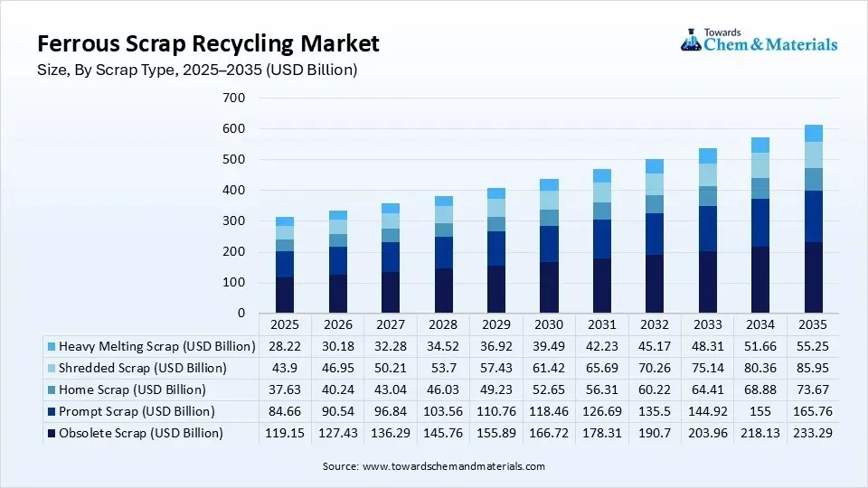This screenshot has width=868, height=488.
Task: Click the Obsolete Scrap row label
Action: coord(141,433)
